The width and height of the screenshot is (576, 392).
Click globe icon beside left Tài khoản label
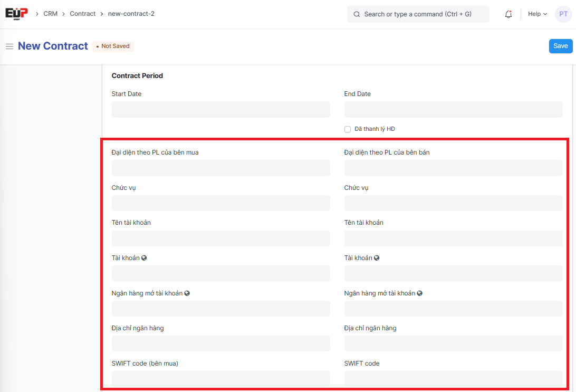pyautogui.click(x=144, y=258)
